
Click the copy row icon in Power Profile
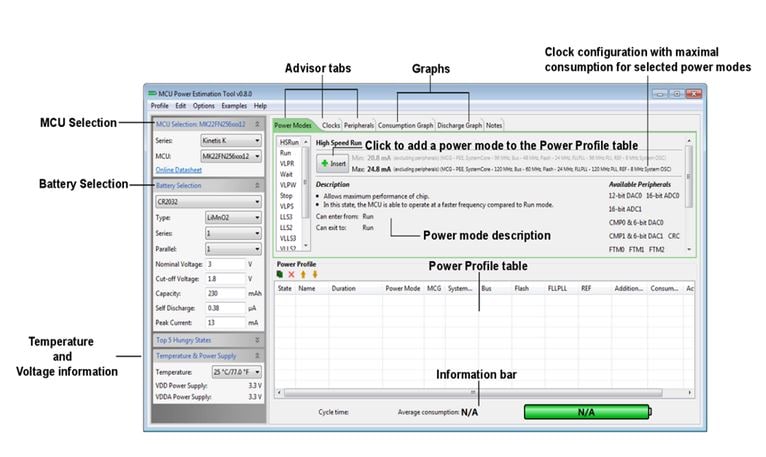pos(280,273)
